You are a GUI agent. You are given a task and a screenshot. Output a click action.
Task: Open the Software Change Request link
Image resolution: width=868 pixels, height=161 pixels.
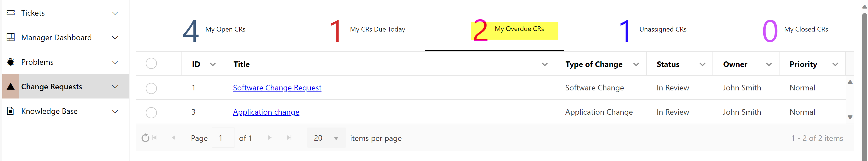(277, 88)
